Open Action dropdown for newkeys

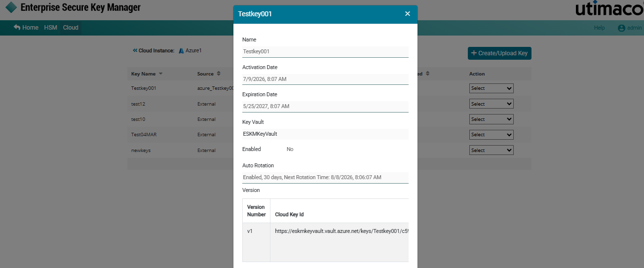pos(491,150)
